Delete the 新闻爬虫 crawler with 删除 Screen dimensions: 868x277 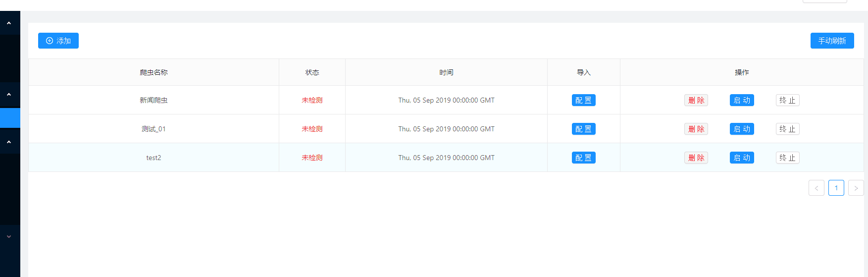click(x=696, y=100)
